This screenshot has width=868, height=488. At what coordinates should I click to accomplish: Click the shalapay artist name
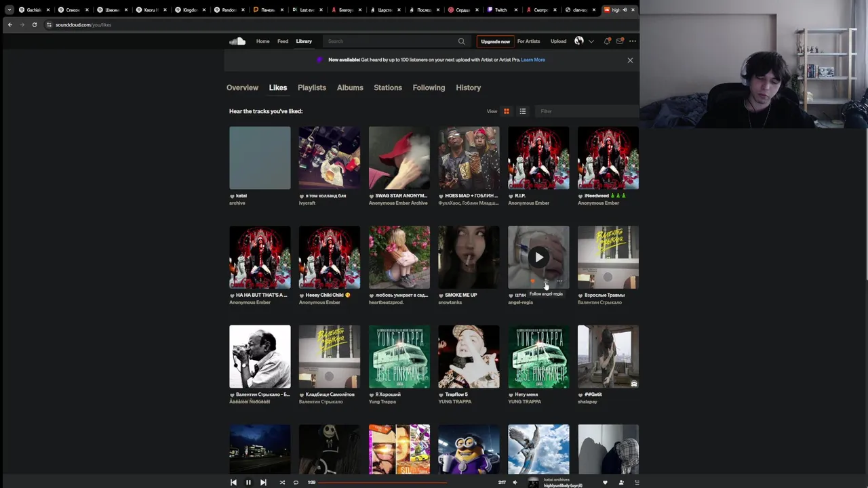coord(587,402)
